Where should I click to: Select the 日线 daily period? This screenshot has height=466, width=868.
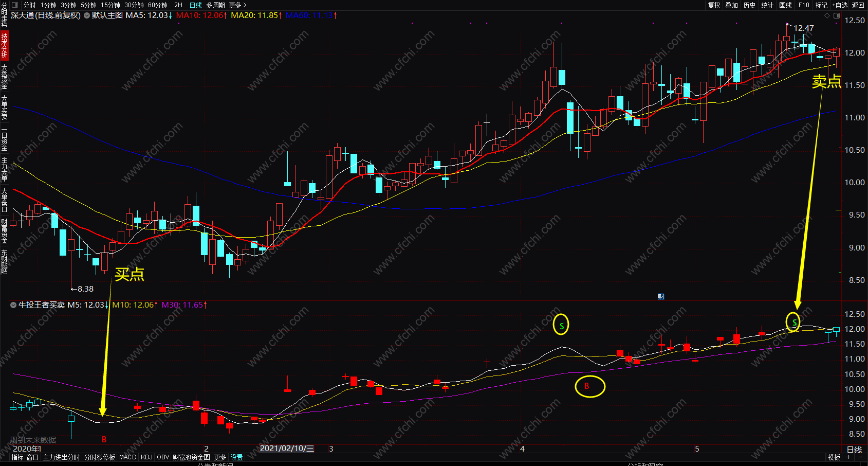click(x=196, y=5)
